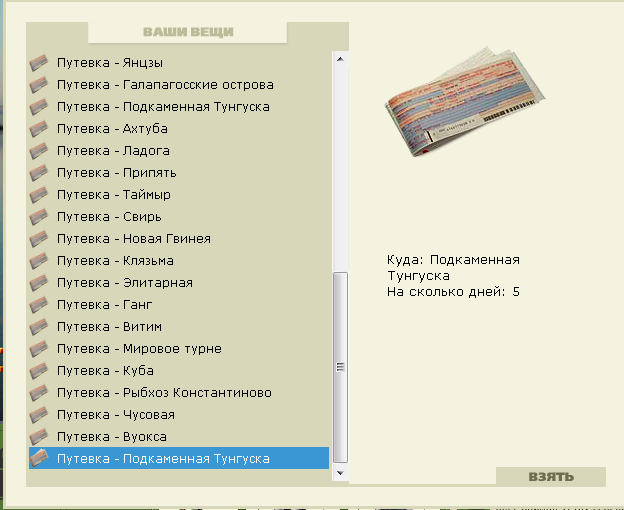Click the scrollbar down arrow
The height and width of the screenshot is (510, 624).
(340, 473)
